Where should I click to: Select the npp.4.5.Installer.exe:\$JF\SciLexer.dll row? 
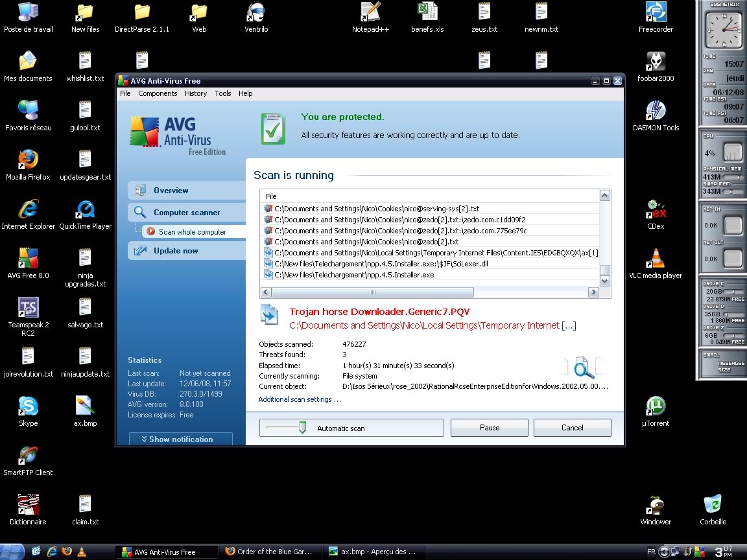pyautogui.click(x=431, y=264)
